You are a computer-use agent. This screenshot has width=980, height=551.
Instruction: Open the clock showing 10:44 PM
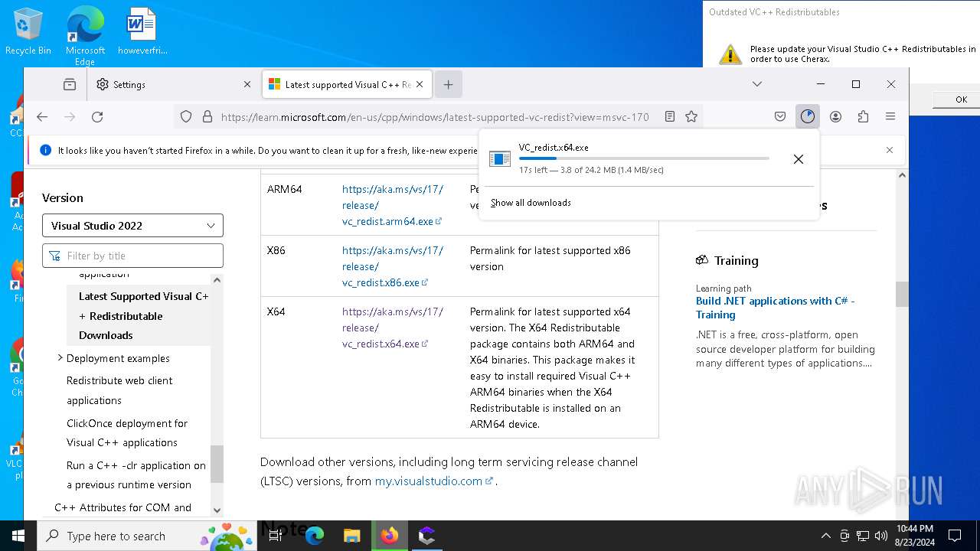pos(914,536)
